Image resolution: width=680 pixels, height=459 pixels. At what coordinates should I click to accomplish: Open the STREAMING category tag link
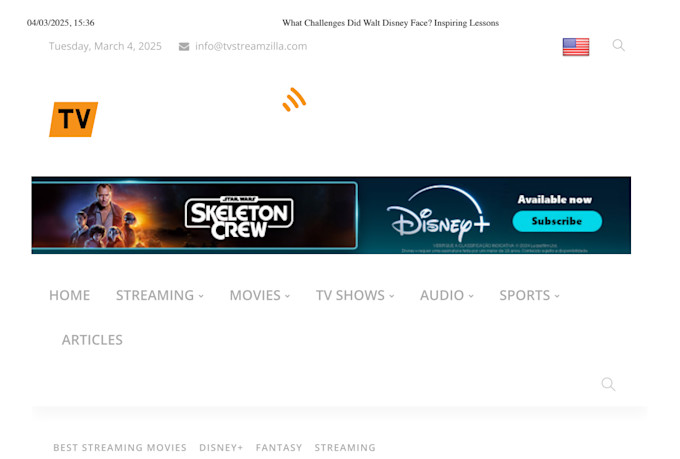(345, 447)
